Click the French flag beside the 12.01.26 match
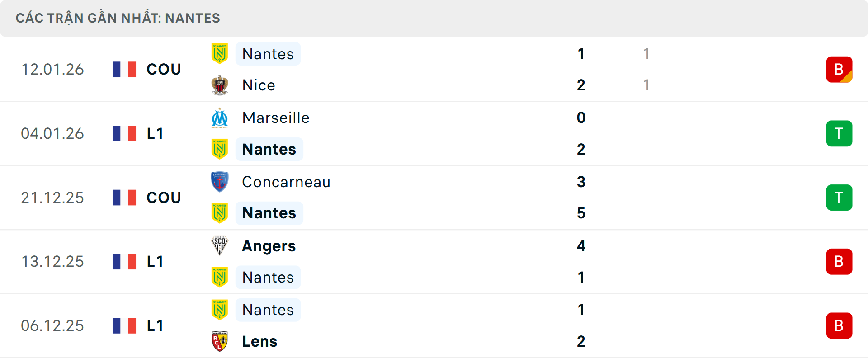Image resolution: width=868 pixels, height=358 pixels. click(124, 69)
